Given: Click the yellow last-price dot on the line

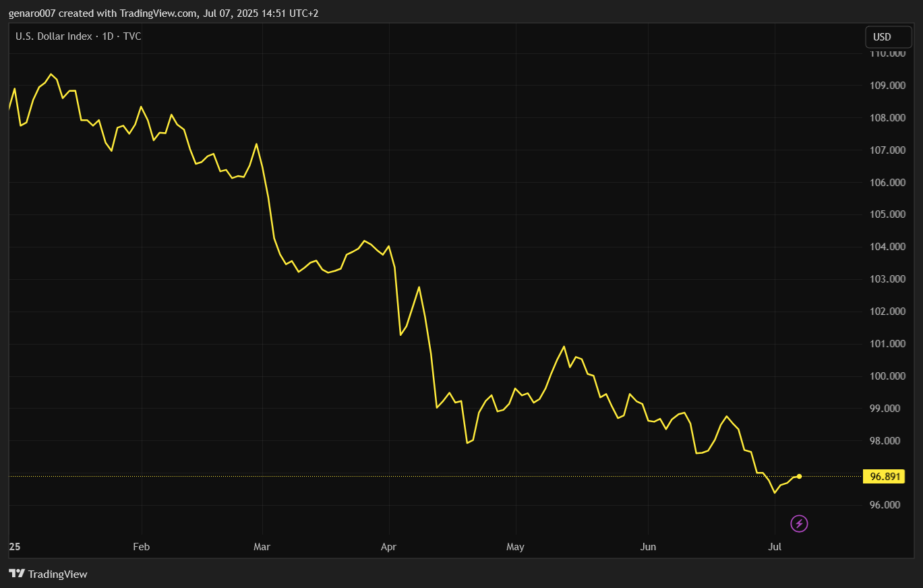Looking at the screenshot, I should (799, 477).
